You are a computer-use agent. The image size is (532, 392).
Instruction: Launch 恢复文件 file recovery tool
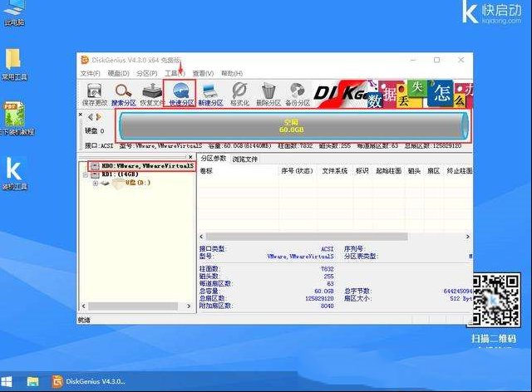tap(151, 94)
